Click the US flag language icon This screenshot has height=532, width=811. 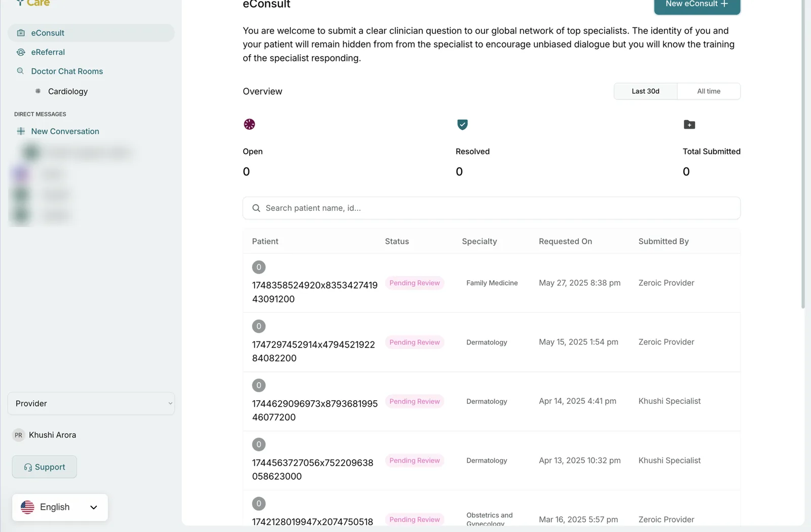pyautogui.click(x=27, y=507)
